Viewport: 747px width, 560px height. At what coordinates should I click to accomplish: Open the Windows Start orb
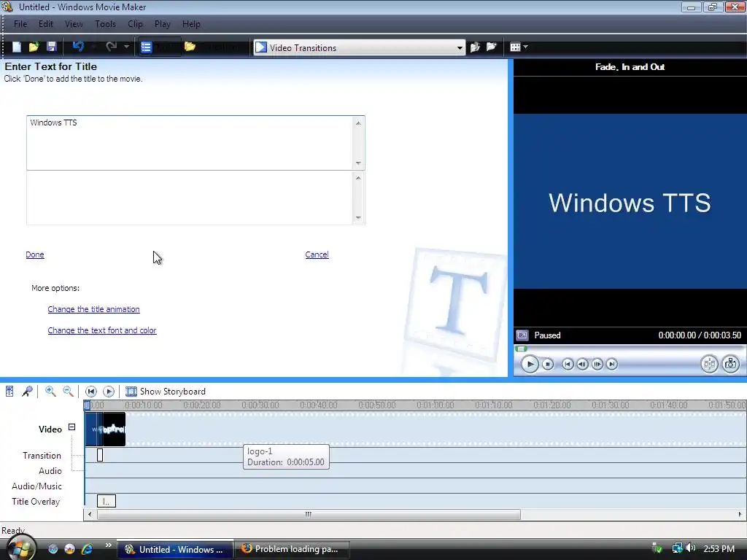pos(20,548)
